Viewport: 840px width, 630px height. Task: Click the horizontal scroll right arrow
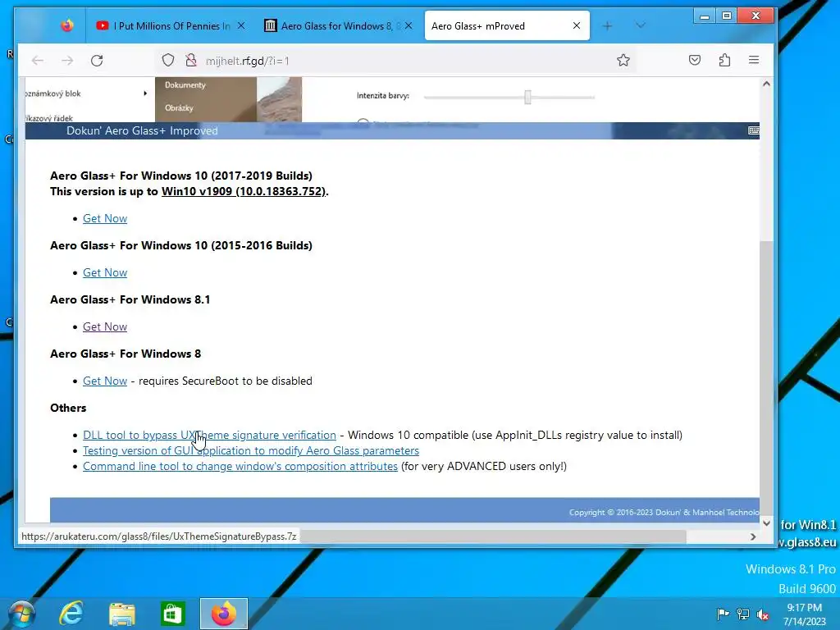point(753,536)
